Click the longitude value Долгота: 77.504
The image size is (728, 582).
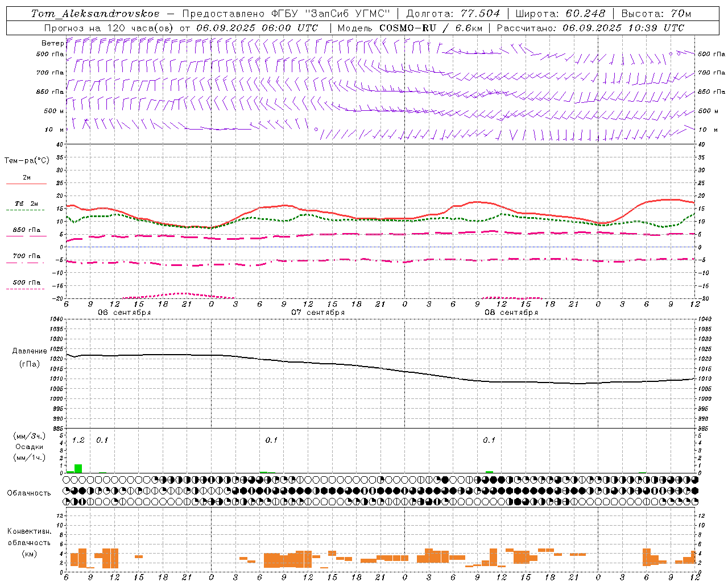[453, 14]
